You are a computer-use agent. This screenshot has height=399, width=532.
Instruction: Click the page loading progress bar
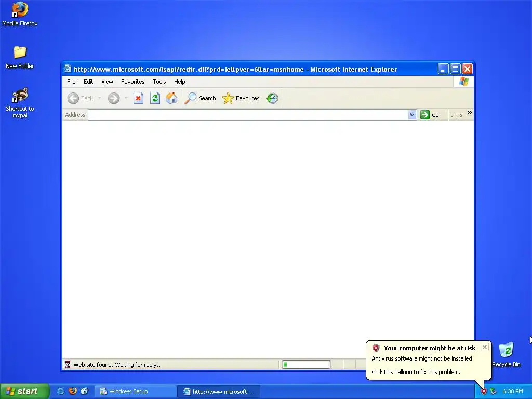click(x=306, y=365)
